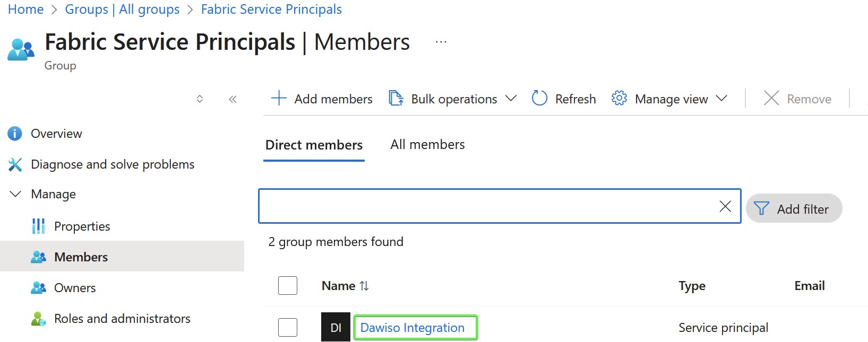This screenshot has width=868, height=342.
Task: Check the Dawiso Integration row checkbox
Action: (287, 327)
